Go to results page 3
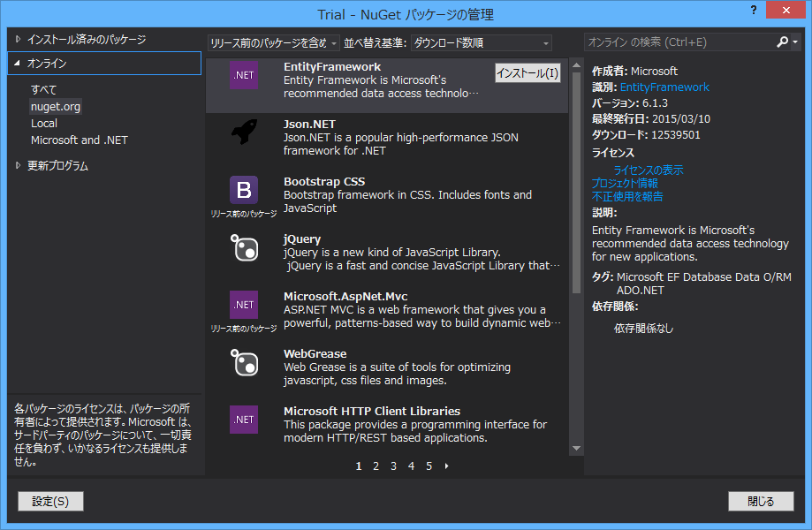Screen dimensions: 812x530 click(392, 466)
